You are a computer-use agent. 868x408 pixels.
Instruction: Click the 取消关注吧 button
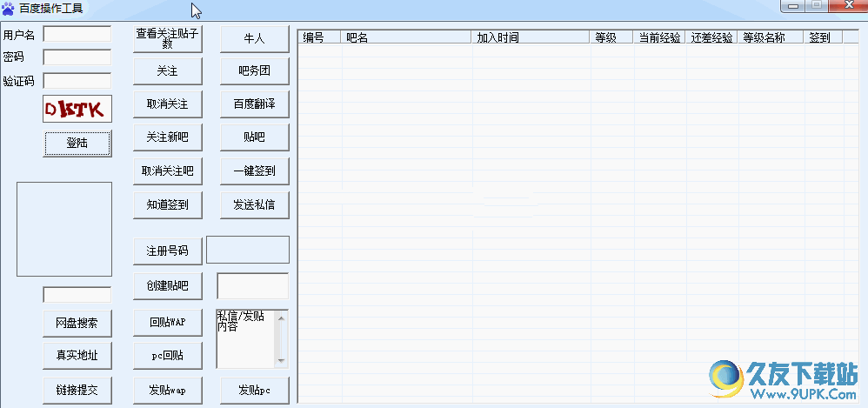tap(167, 171)
